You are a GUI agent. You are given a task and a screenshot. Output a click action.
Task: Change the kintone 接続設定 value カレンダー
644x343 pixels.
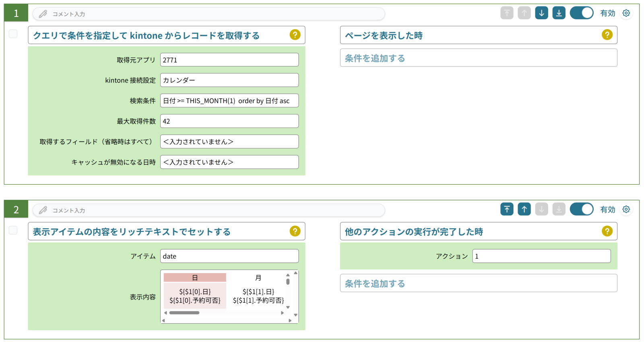coord(229,80)
